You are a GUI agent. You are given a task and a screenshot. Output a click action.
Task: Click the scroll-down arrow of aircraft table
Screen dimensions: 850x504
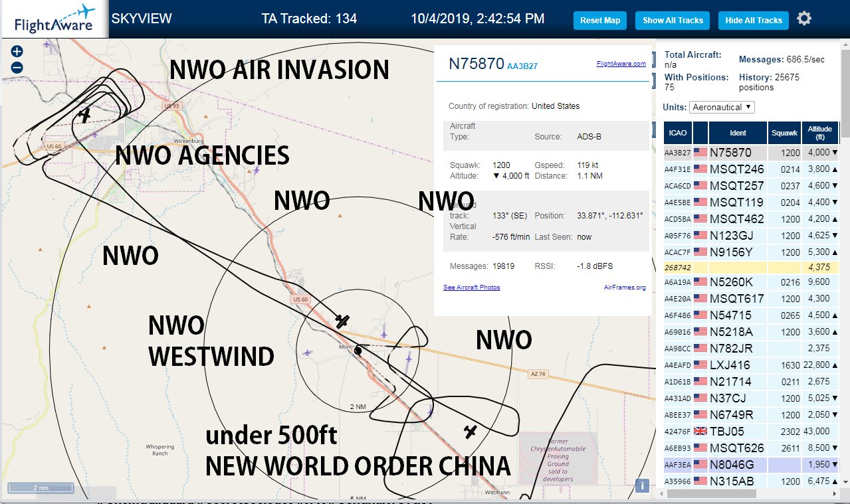845,481
